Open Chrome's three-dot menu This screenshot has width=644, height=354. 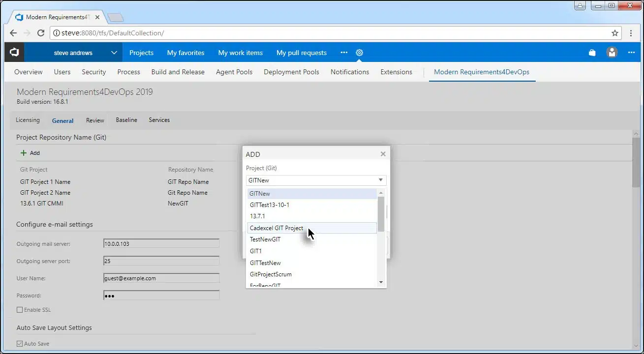coord(631,33)
